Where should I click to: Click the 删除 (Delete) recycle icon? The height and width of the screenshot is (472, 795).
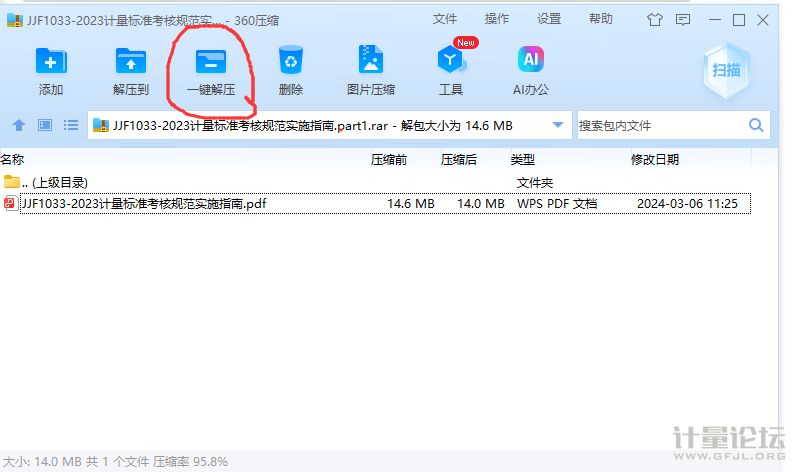coord(291,63)
